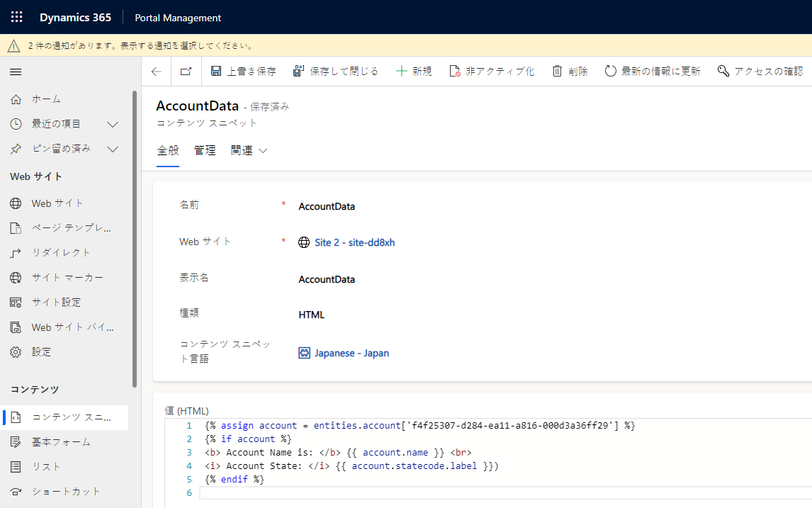Click アクセスの確認 in command bar
Screen dimensions: 812x508
click(x=760, y=72)
